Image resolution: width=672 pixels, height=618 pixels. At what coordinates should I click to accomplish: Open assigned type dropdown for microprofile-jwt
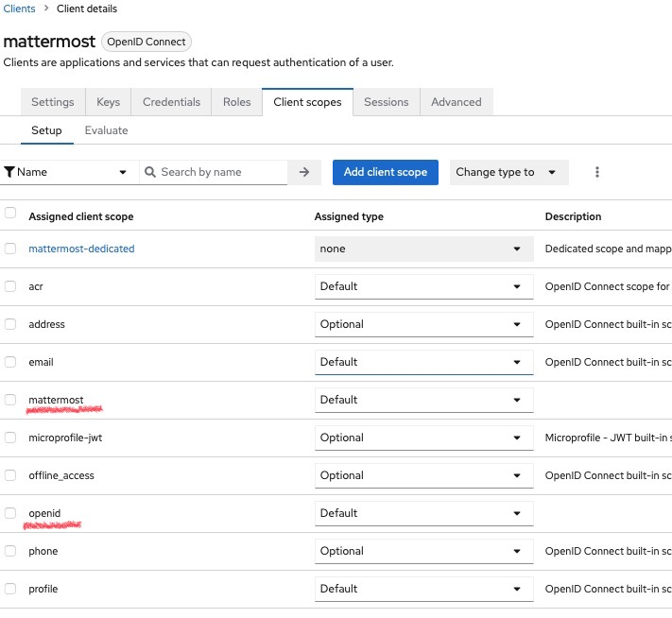(x=423, y=438)
